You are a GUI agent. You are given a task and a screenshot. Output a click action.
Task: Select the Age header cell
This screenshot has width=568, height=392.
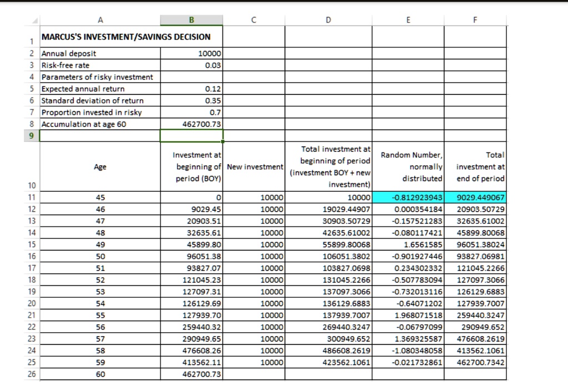[x=100, y=166]
